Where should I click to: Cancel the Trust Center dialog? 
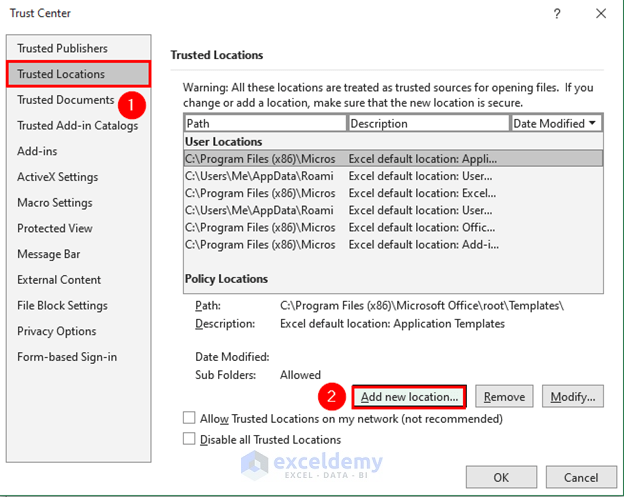pos(581,477)
